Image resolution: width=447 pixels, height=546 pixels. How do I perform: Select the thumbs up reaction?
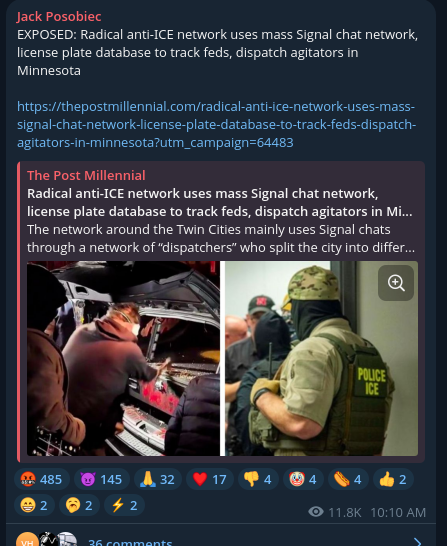[393, 479]
